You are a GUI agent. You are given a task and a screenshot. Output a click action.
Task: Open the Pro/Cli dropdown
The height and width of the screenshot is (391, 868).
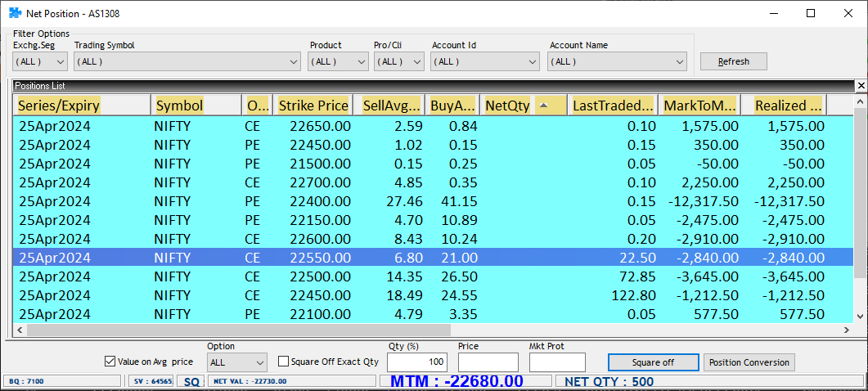[399, 61]
